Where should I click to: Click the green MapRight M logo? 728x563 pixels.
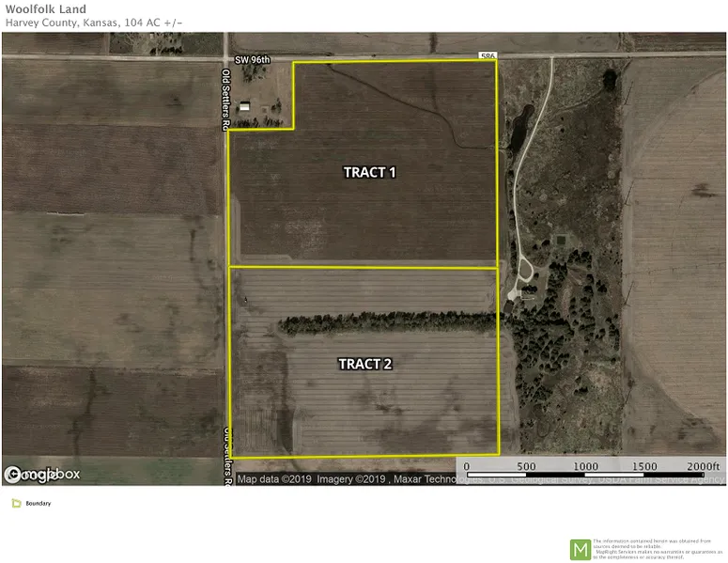[x=581, y=550]
